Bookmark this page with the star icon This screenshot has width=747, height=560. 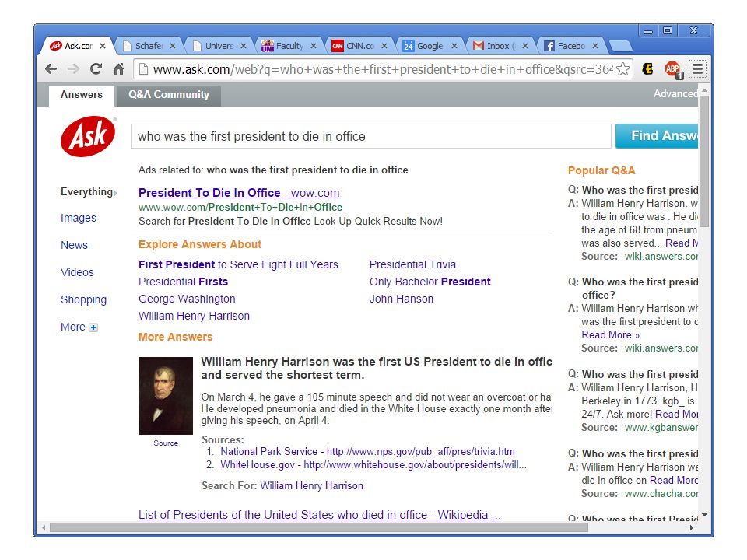tap(622, 69)
